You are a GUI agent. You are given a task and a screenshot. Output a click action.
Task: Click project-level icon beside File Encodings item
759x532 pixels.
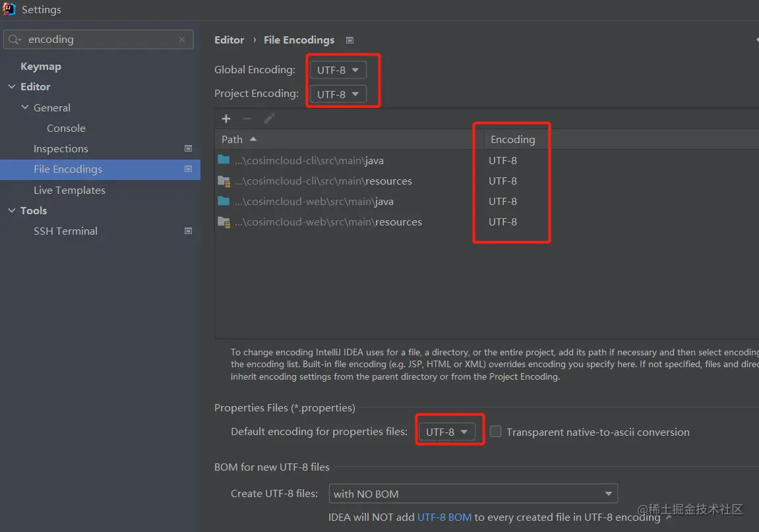tap(189, 169)
